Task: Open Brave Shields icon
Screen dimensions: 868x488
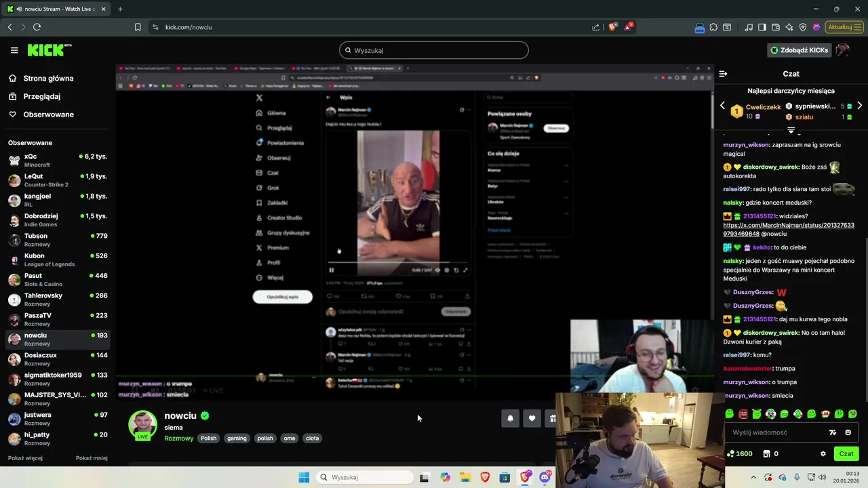Action: [612, 27]
